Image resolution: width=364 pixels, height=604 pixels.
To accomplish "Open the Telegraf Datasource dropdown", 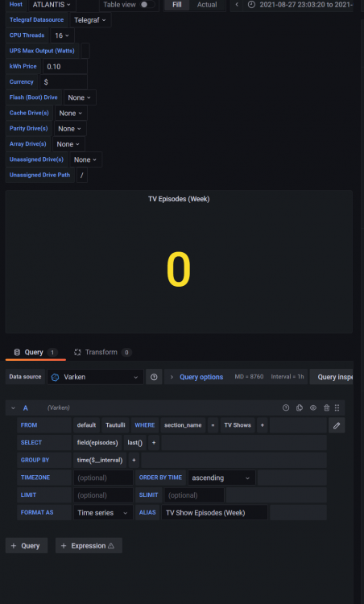I will [90, 20].
